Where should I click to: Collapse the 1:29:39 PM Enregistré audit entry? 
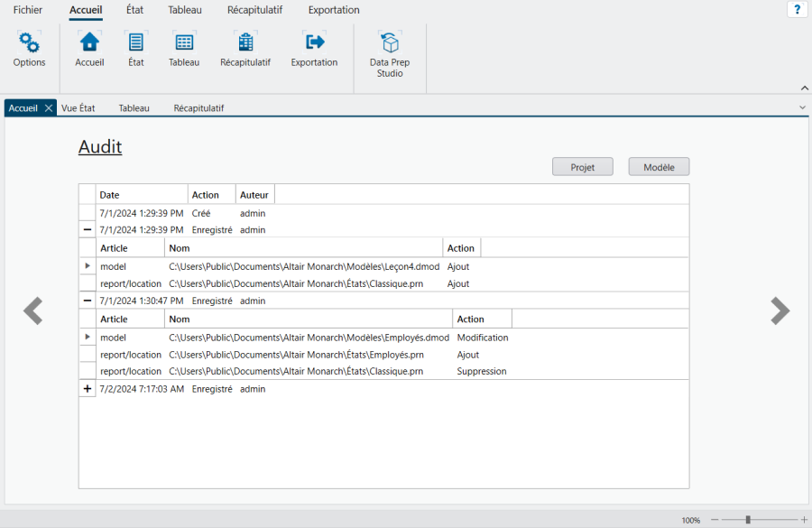point(88,230)
